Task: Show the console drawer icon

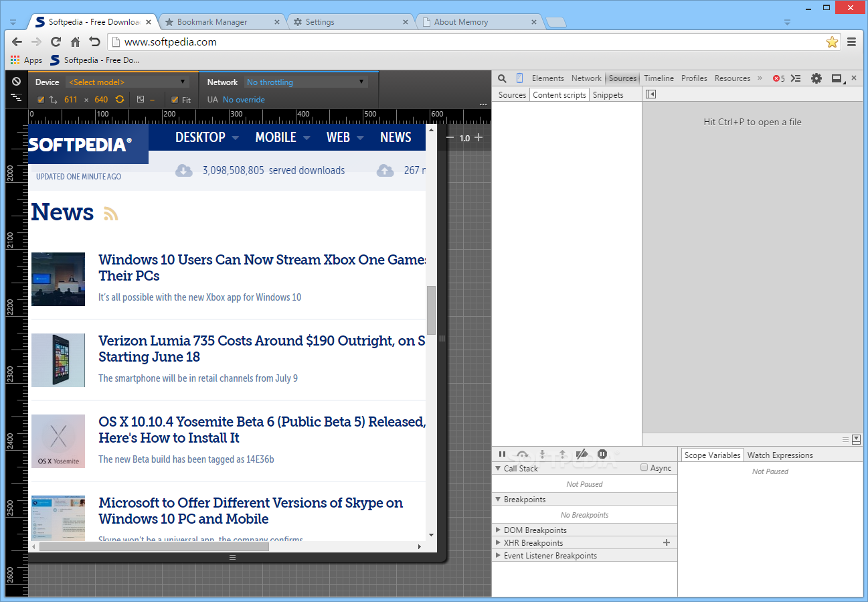Action: tap(796, 78)
